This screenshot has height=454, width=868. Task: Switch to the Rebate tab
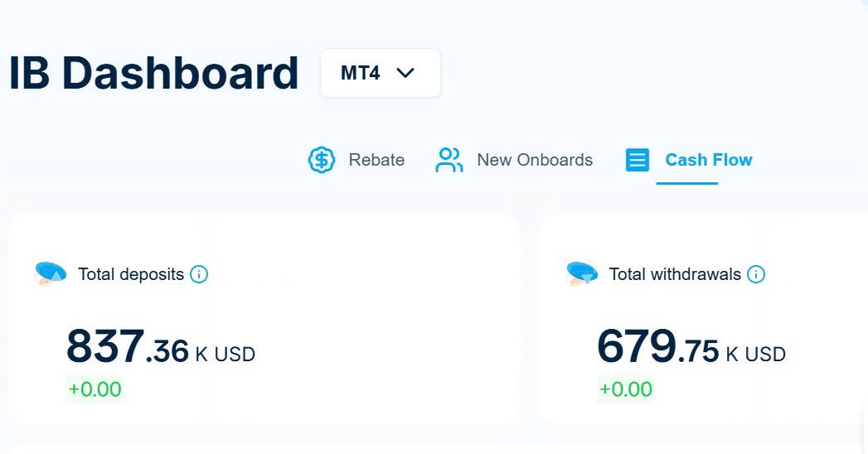pos(376,160)
